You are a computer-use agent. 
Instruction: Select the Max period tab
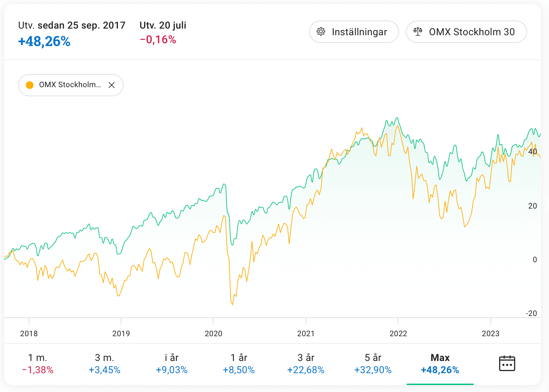click(x=440, y=363)
